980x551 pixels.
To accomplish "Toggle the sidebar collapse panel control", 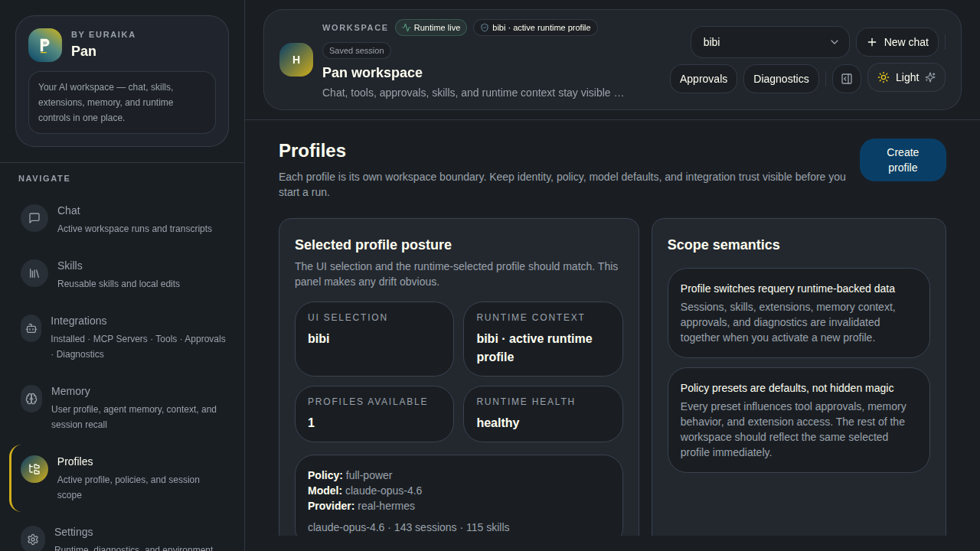I will 846,78.
